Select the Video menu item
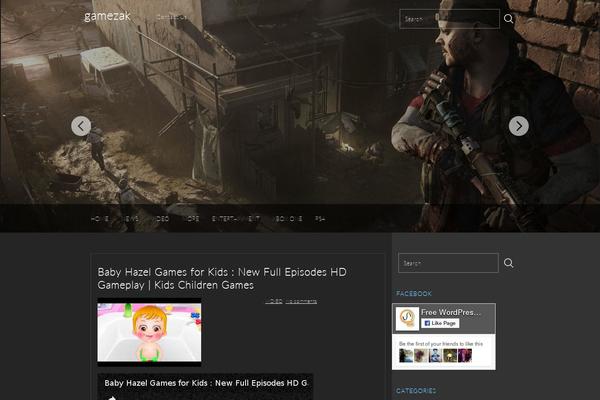The height and width of the screenshot is (400, 600). tap(161, 218)
